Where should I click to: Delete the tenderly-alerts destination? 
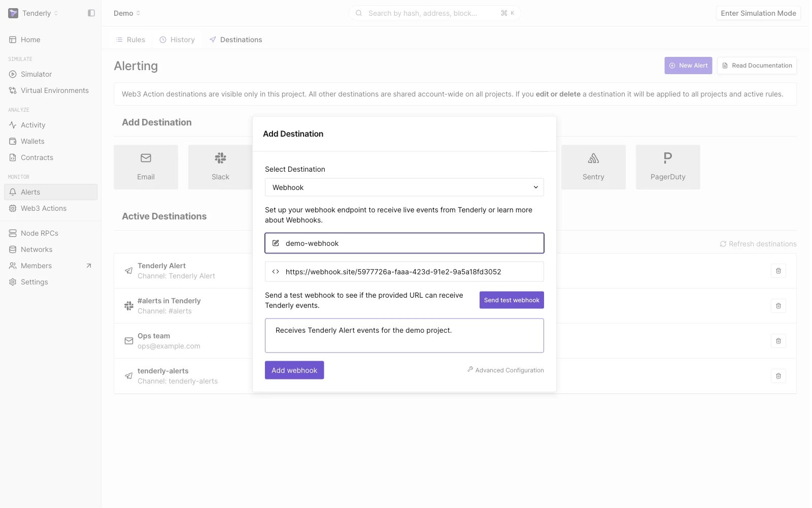point(779,376)
